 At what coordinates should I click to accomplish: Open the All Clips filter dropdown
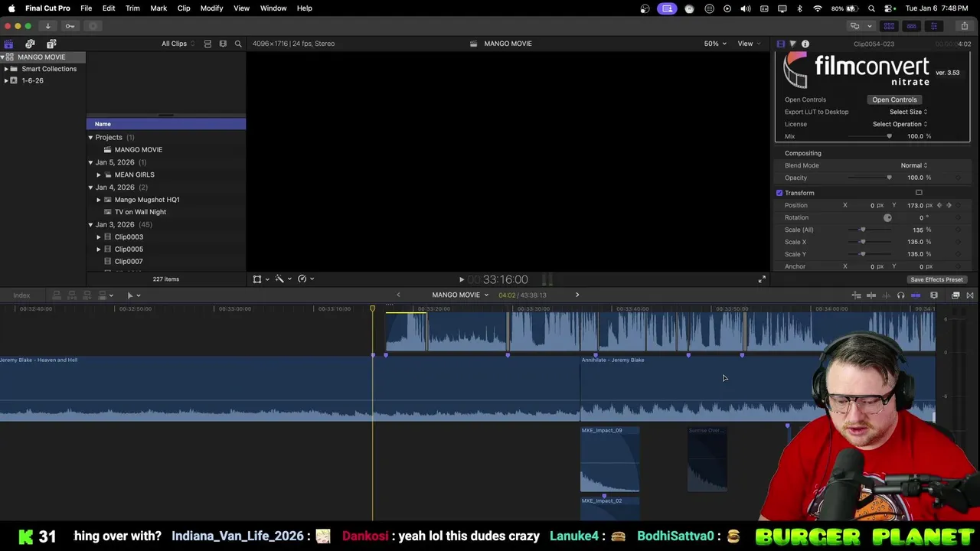pos(178,44)
